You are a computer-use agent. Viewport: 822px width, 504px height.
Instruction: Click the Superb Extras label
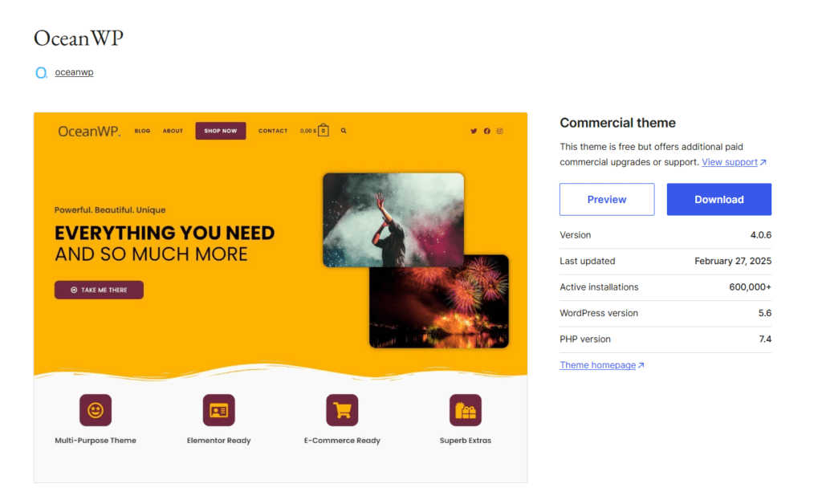coord(466,441)
